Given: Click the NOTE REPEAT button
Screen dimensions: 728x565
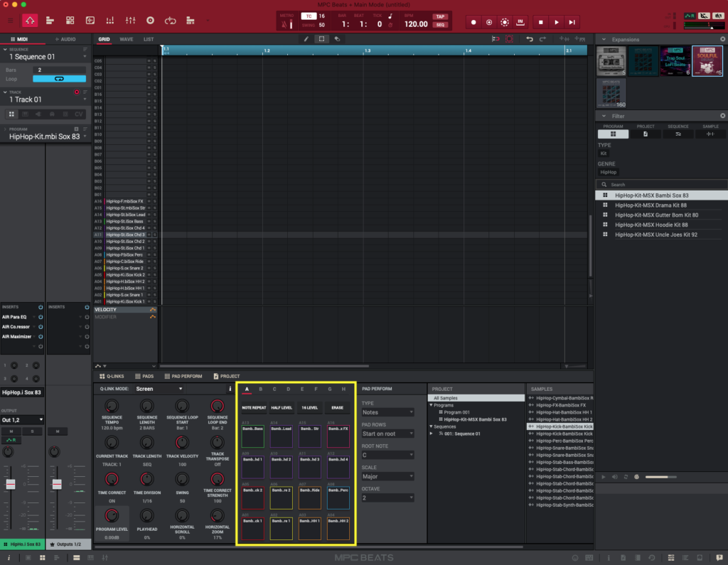Looking at the screenshot, I should [254, 408].
